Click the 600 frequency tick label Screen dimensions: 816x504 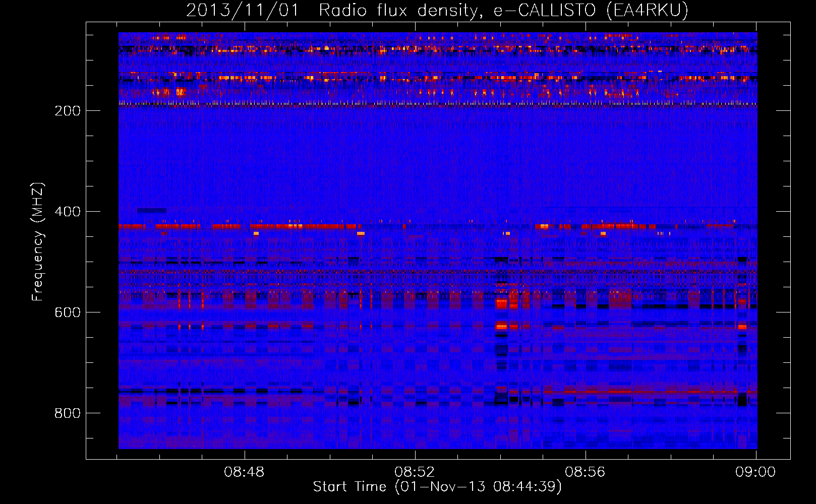(68, 312)
